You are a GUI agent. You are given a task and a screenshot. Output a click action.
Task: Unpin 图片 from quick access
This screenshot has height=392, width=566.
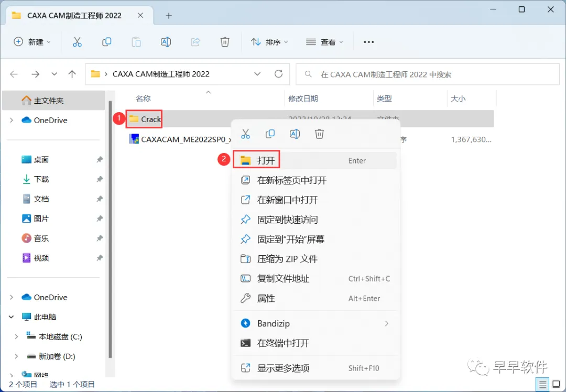click(x=100, y=219)
